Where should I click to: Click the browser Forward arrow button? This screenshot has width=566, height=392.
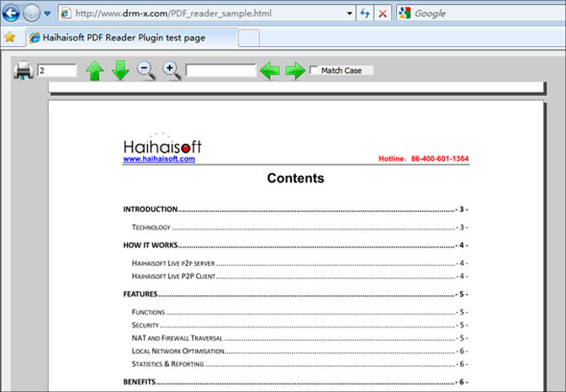tap(32, 13)
